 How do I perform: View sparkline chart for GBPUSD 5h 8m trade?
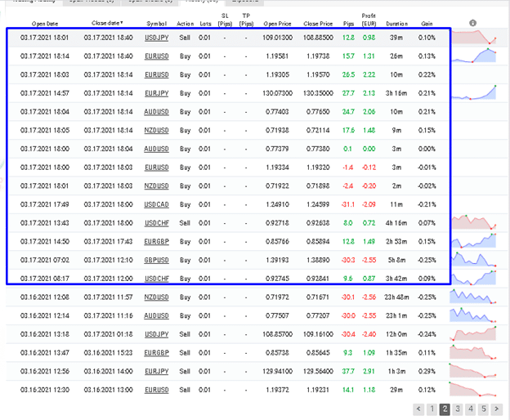(473, 259)
